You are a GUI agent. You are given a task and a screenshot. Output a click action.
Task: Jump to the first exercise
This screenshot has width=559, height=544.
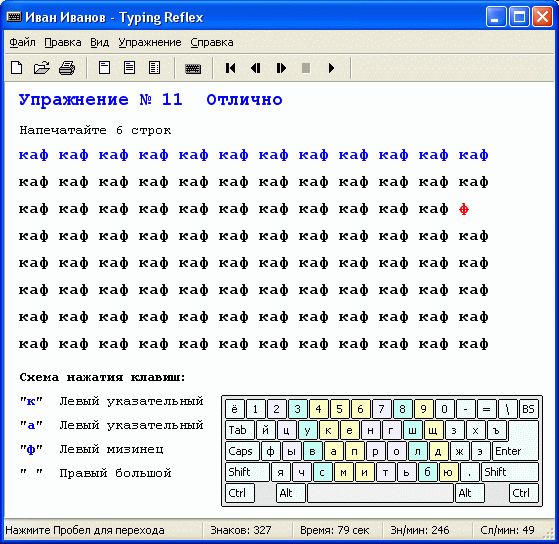[x=231, y=68]
